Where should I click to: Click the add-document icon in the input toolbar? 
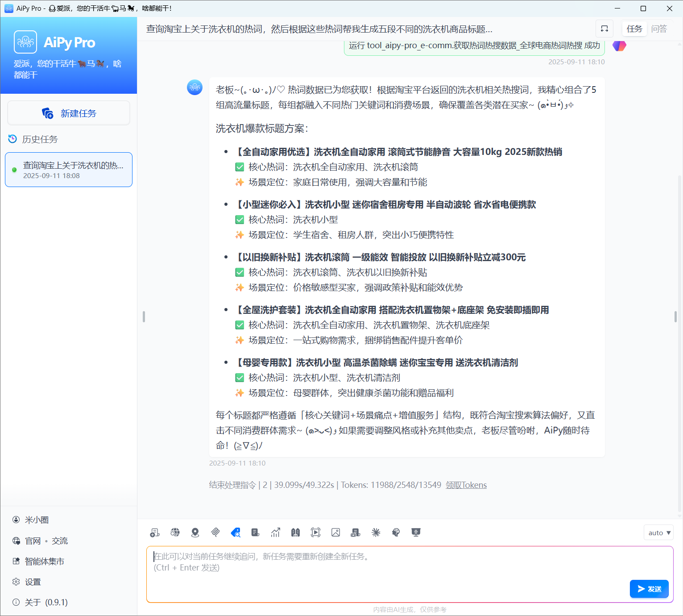pos(155,533)
